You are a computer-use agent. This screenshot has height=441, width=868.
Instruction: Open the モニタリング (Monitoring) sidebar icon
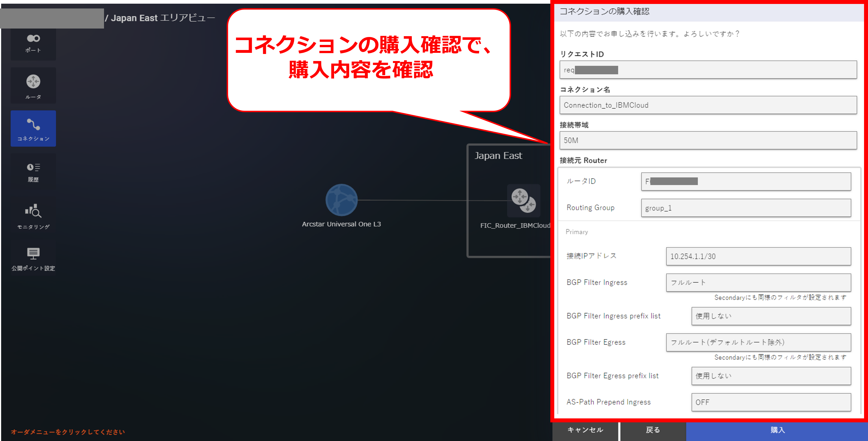[x=33, y=216]
